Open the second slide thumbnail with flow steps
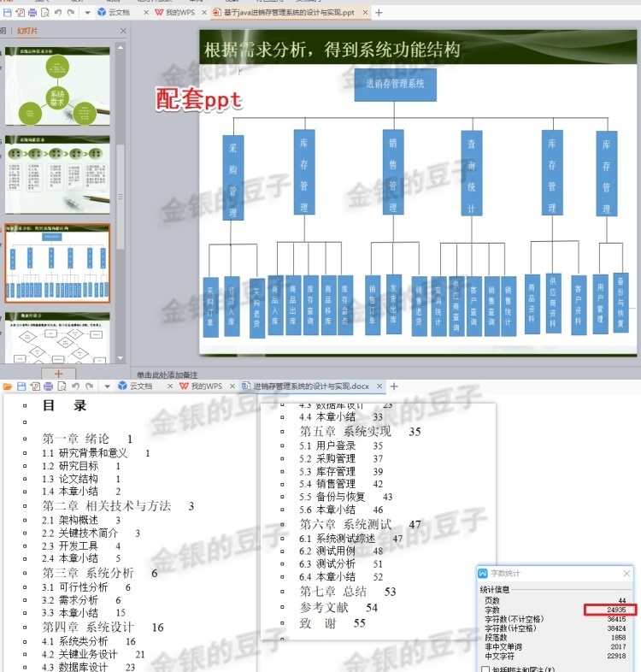 (x=57, y=174)
